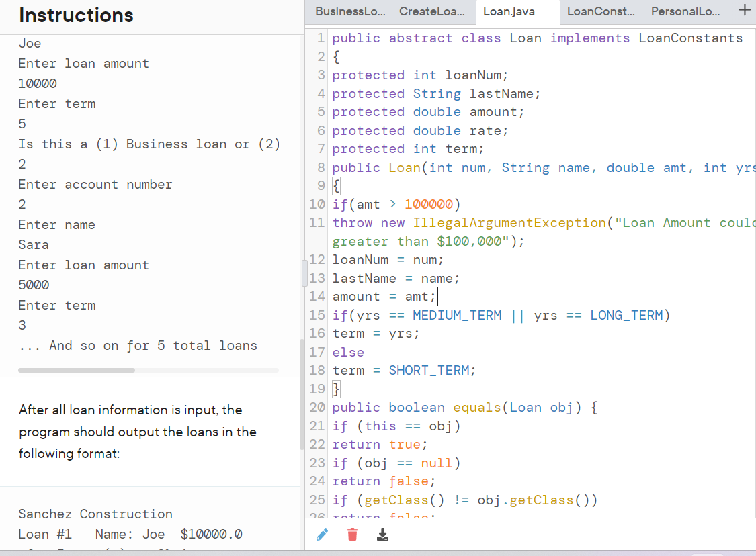Click the getClass comparison on line 25
Screen dimensions: 756x556
pyautogui.click(x=465, y=500)
